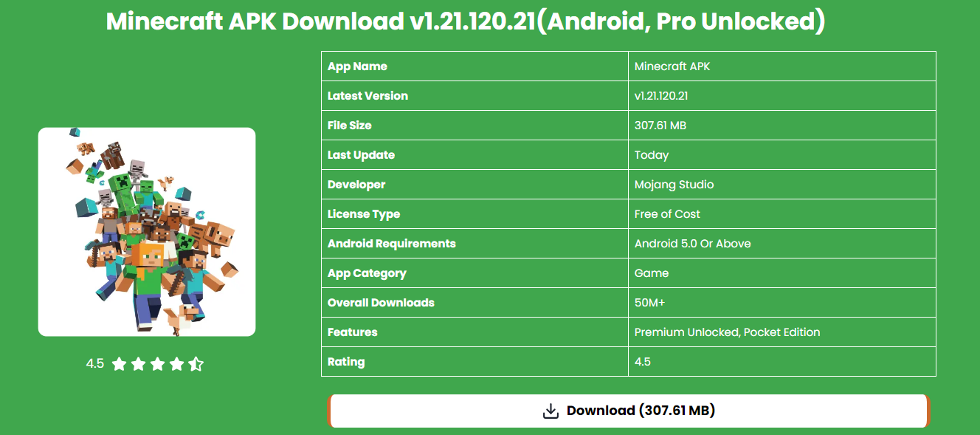Viewport: 980px width, 435px height.
Task: Click the Free of Cost value cell
Action: (781, 214)
